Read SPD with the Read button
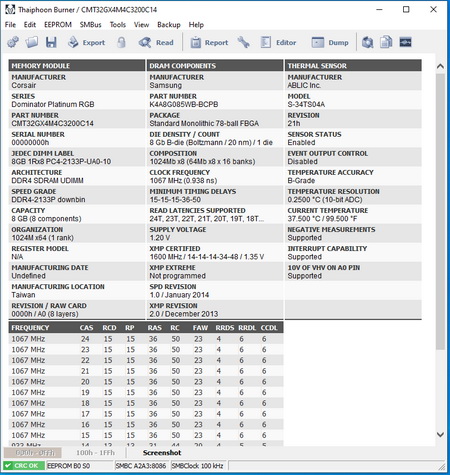This screenshot has width=450, height=475. coord(156,42)
